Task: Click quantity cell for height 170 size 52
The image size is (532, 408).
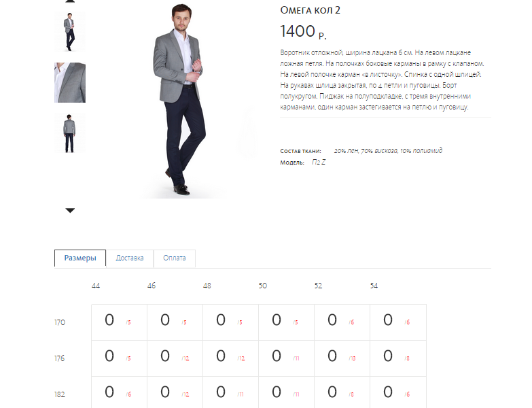Action: [342, 322]
